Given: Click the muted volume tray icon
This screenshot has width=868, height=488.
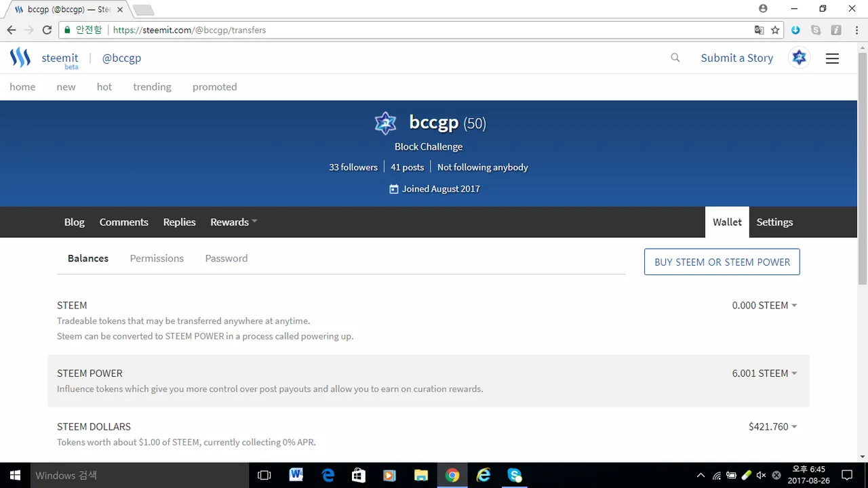Looking at the screenshot, I should 761,475.
